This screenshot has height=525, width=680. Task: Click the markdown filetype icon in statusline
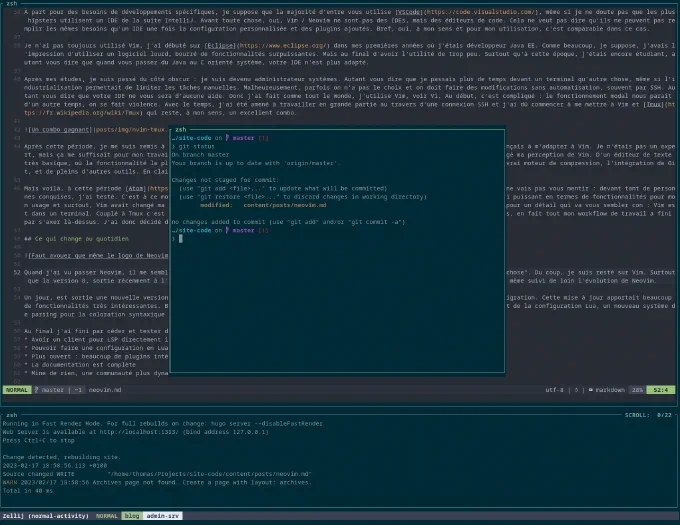pyautogui.click(x=591, y=390)
